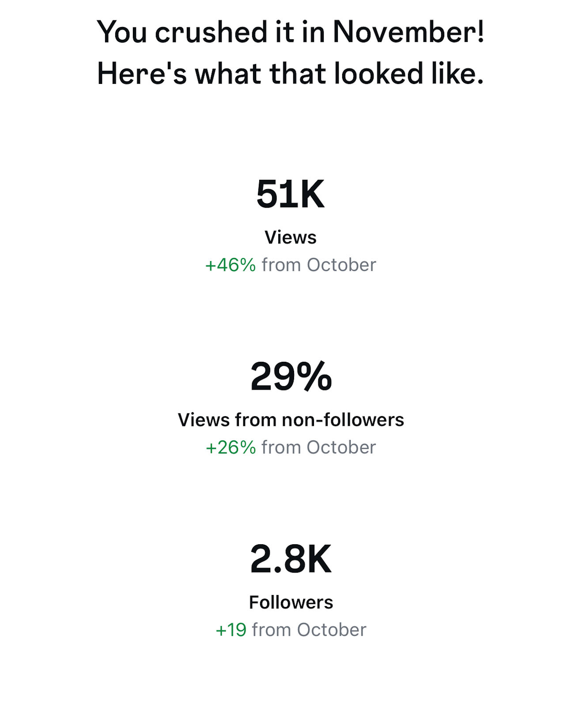Click the green +26% change figure
582x728 pixels.
tap(231, 447)
